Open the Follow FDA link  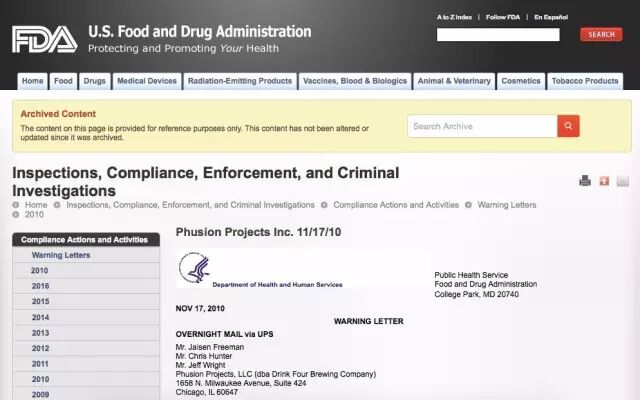pyautogui.click(x=503, y=17)
